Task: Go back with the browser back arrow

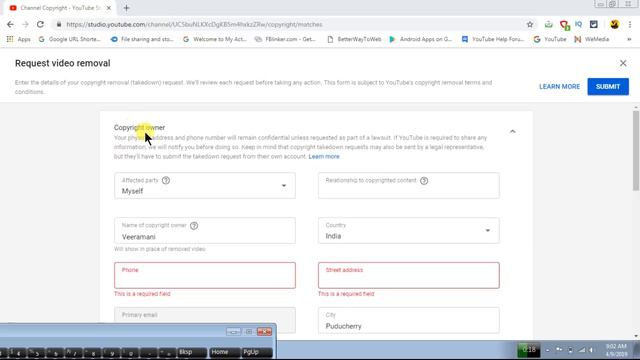Action: point(10,24)
